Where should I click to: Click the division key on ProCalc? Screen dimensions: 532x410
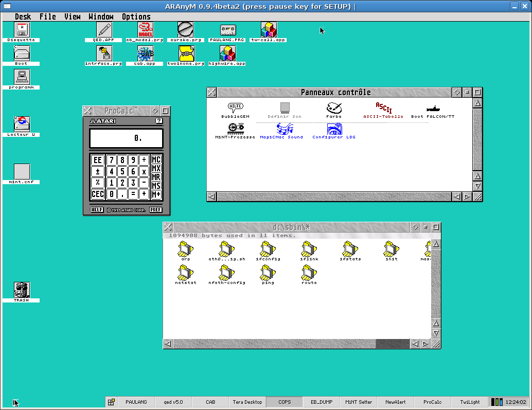coord(144,160)
